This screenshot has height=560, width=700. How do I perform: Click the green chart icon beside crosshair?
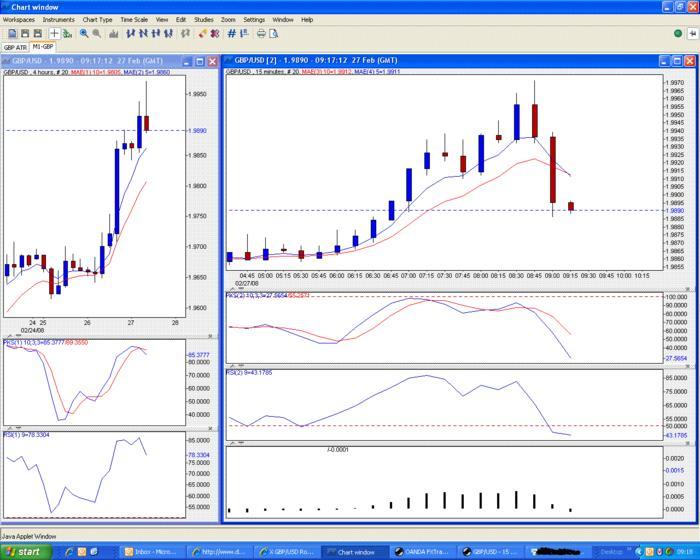click(67, 33)
